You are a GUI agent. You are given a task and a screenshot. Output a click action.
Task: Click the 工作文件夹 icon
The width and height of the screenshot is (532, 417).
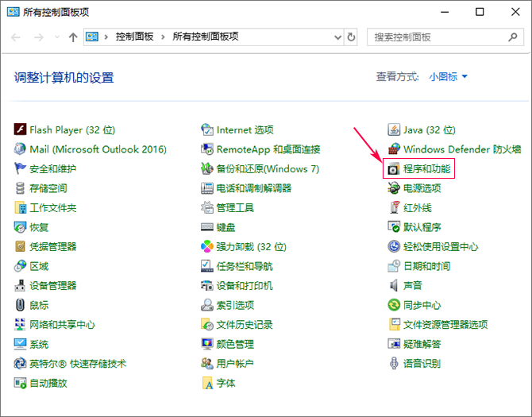pyautogui.click(x=20, y=207)
